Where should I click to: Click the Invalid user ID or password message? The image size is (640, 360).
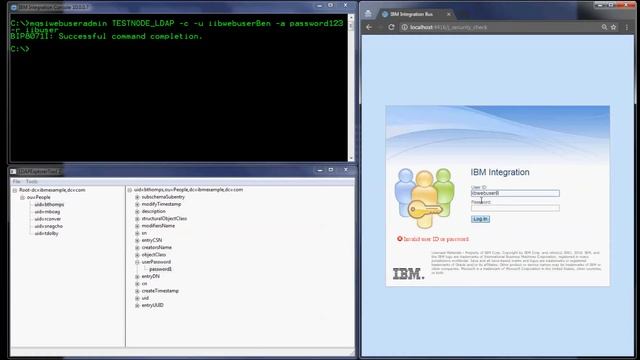point(436,239)
